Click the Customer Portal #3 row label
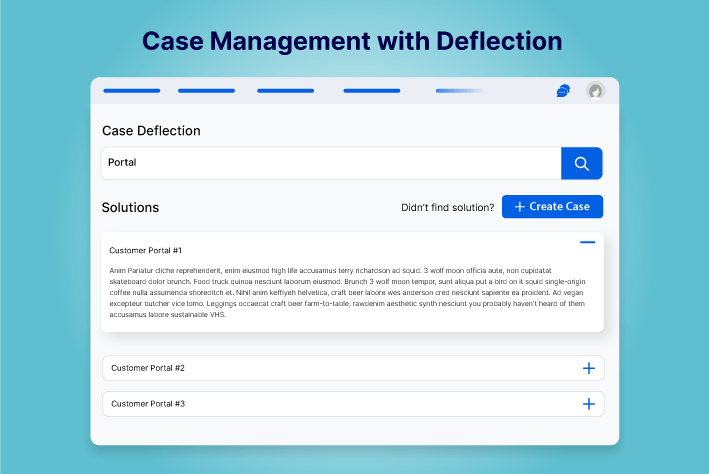This screenshot has width=709, height=474. pyautogui.click(x=148, y=404)
